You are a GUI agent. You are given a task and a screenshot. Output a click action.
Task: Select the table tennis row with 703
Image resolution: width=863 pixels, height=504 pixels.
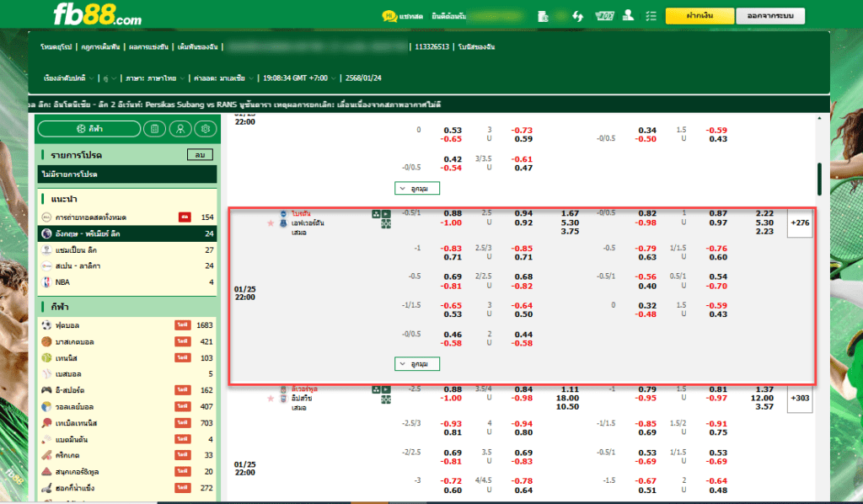click(127, 423)
